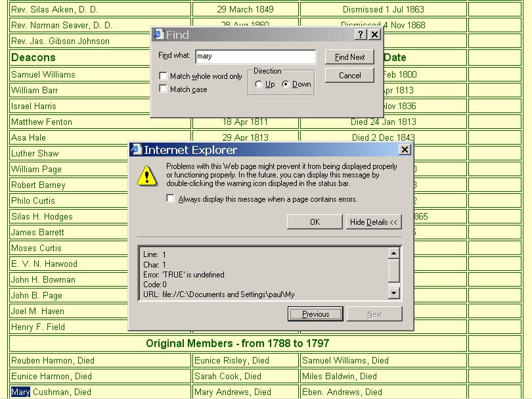Collapse error info with Hide Details
The image size is (532, 399).
373,222
